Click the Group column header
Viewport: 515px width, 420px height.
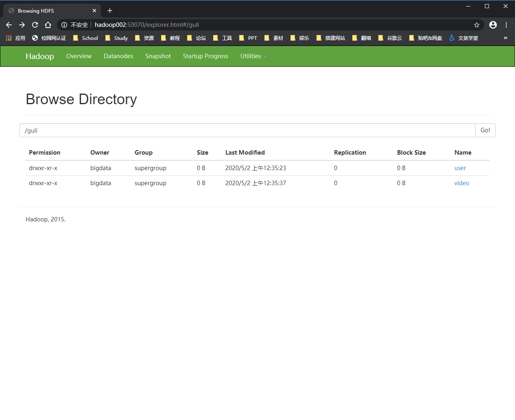pos(144,153)
